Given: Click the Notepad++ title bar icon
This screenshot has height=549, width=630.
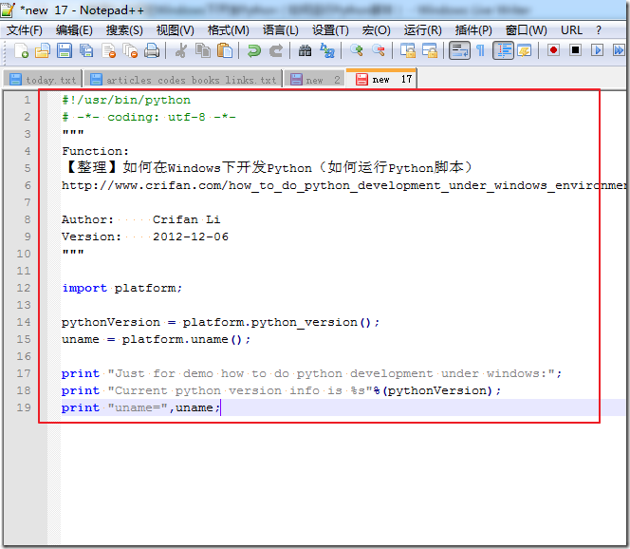Looking at the screenshot, I should 8,10.
